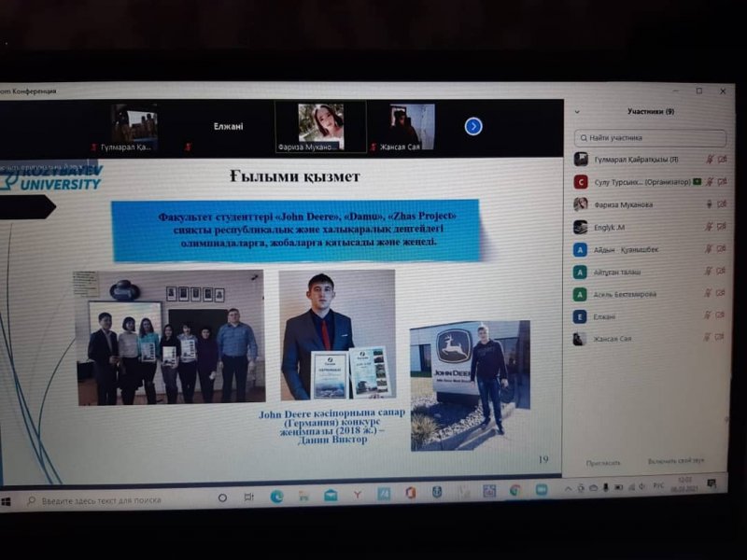This screenshot has width=747, height=560.
Task: Click camera icon next to Асиль Бектемирова
Action: 722,295
